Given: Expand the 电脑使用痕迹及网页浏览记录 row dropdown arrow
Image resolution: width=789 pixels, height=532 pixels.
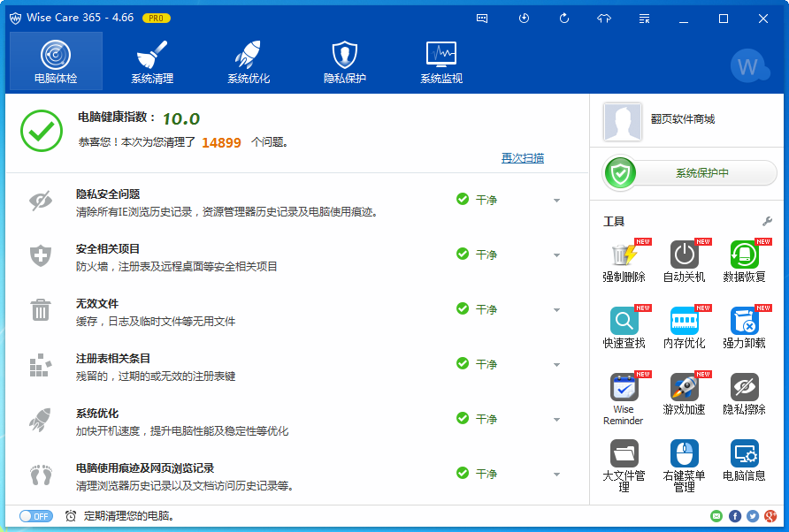Looking at the screenshot, I should click(556, 475).
